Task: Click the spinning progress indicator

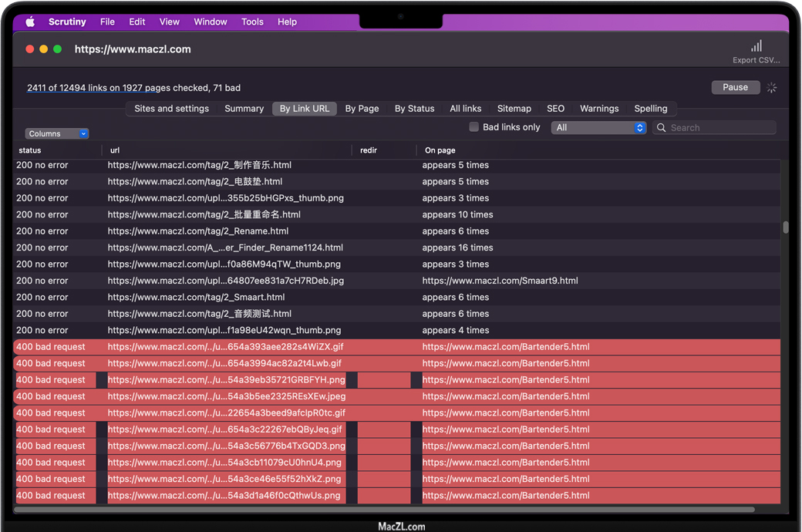Action: click(x=771, y=88)
